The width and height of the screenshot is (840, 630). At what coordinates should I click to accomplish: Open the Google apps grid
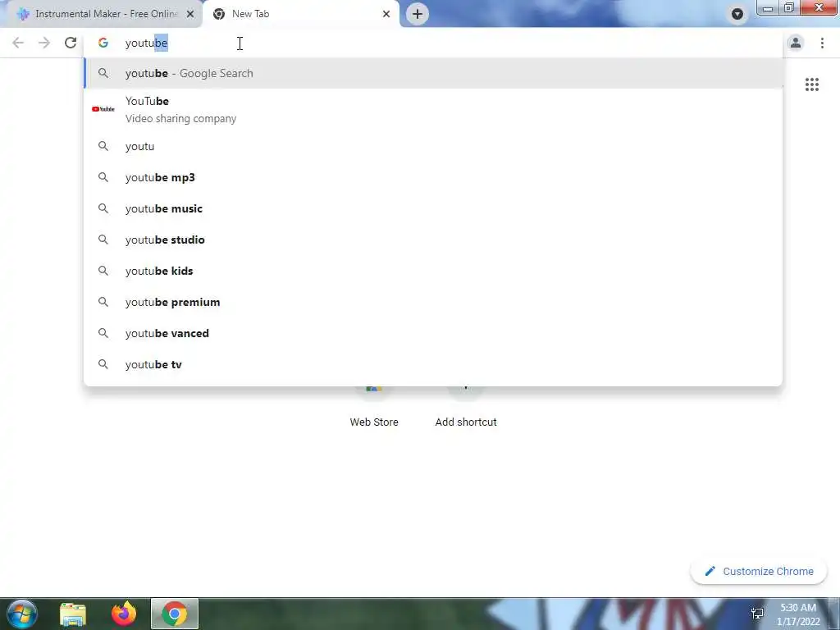click(812, 84)
